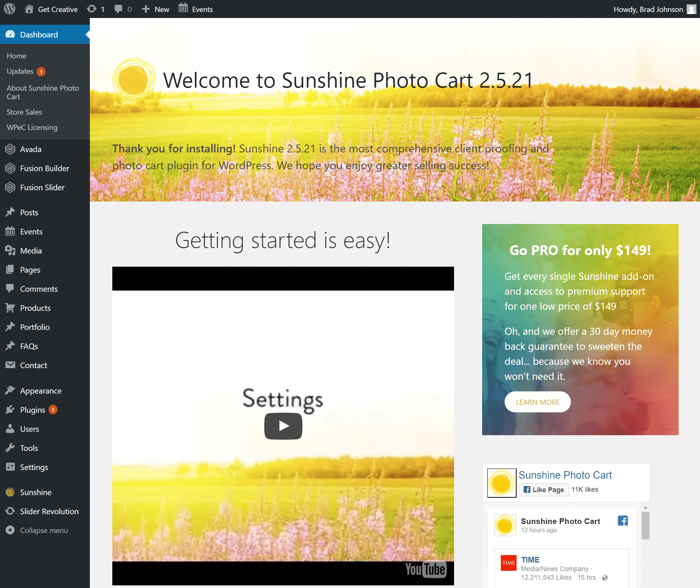Click the '11K likes' text
The height and width of the screenshot is (588, 700).
pos(585,490)
